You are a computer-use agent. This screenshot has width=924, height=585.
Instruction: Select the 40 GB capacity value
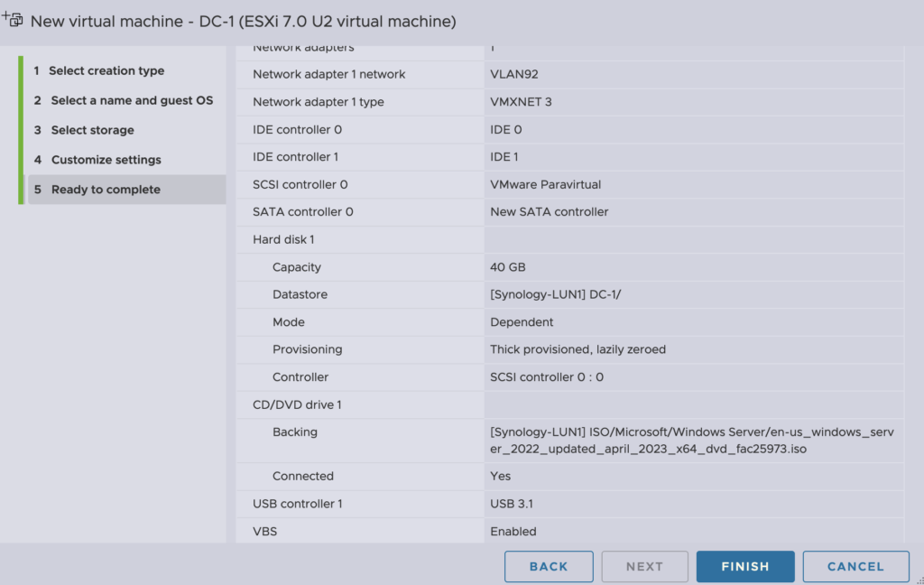tap(508, 267)
